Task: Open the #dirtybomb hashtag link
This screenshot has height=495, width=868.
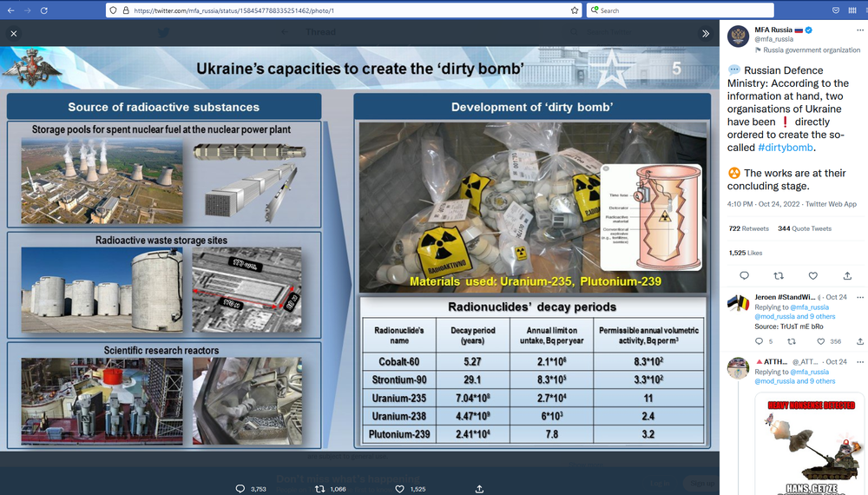Action: click(786, 148)
